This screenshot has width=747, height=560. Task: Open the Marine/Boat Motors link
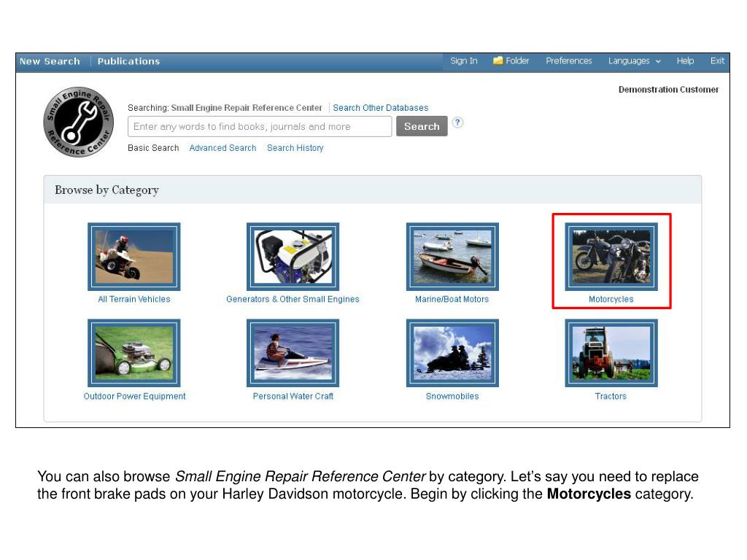[452, 299]
